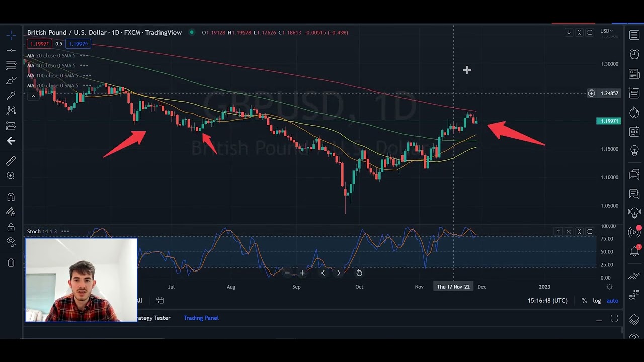Open my ideas lightbulb panel

(x=634, y=151)
